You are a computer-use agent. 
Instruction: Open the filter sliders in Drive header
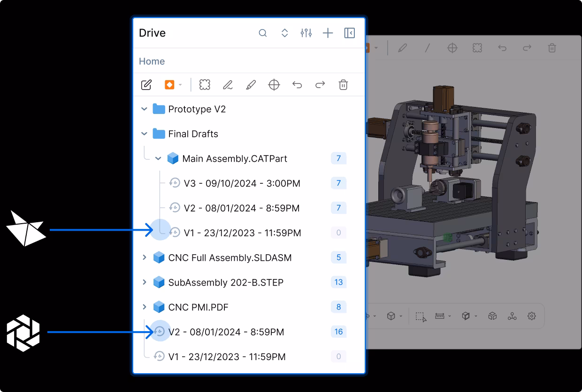pyautogui.click(x=306, y=33)
